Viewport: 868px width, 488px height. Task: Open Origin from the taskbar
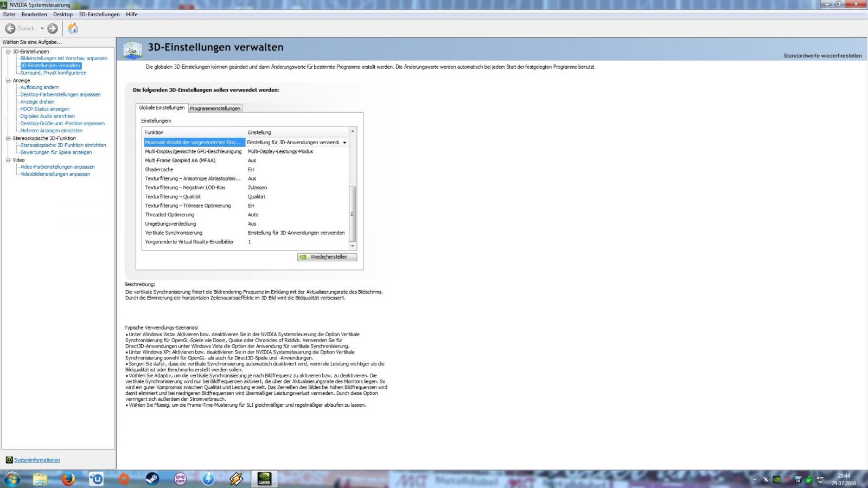(x=124, y=479)
